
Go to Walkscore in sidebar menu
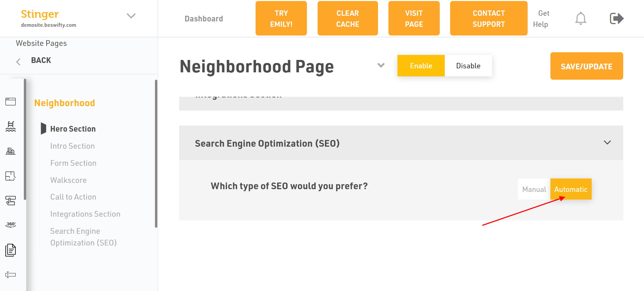[68, 180]
